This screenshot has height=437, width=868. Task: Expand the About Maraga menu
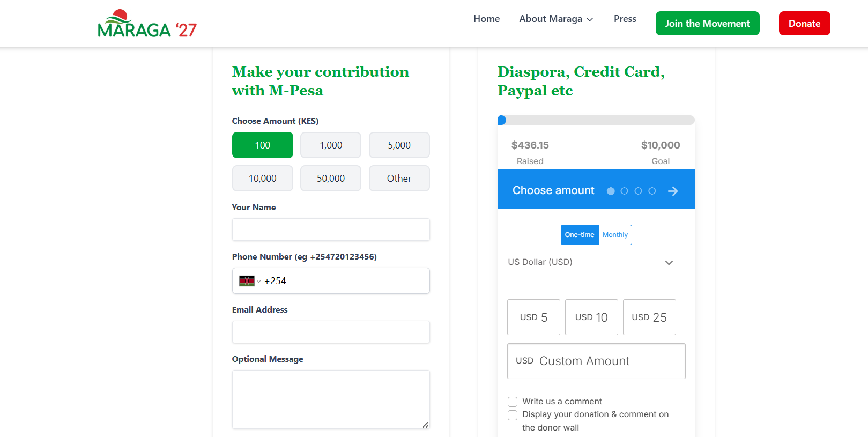[x=556, y=19]
